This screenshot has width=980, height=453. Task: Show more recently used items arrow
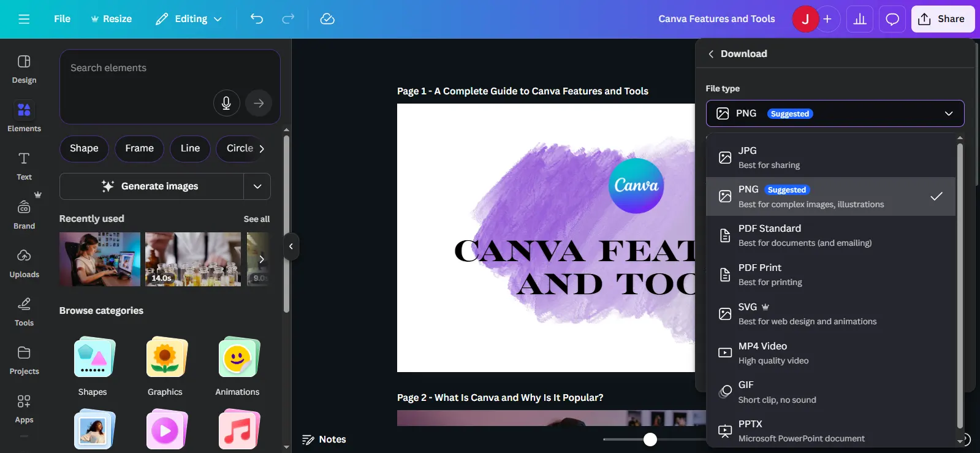[262, 259]
